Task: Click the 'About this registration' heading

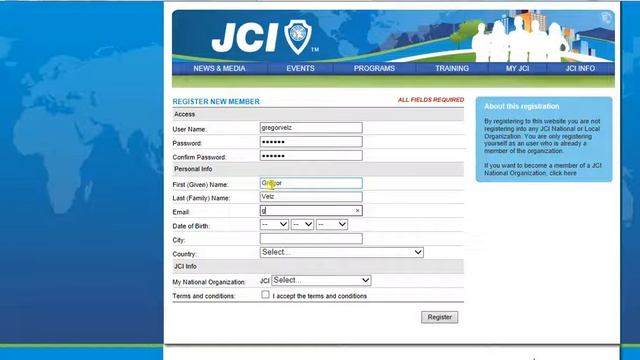Action: [x=522, y=106]
